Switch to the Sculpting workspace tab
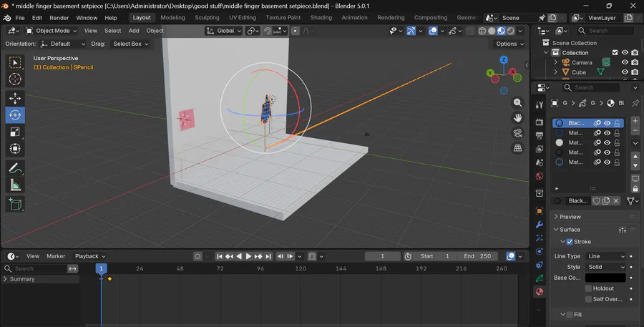 point(207,17)
